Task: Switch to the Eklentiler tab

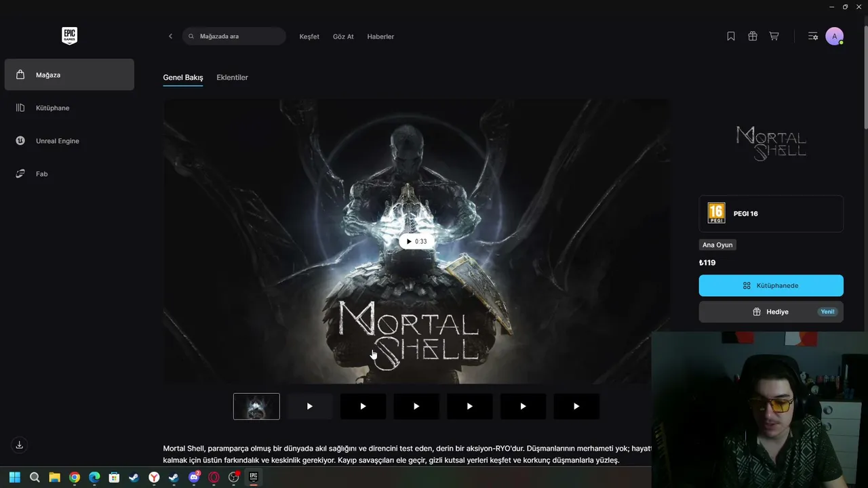Action: [x=232, y=77]
